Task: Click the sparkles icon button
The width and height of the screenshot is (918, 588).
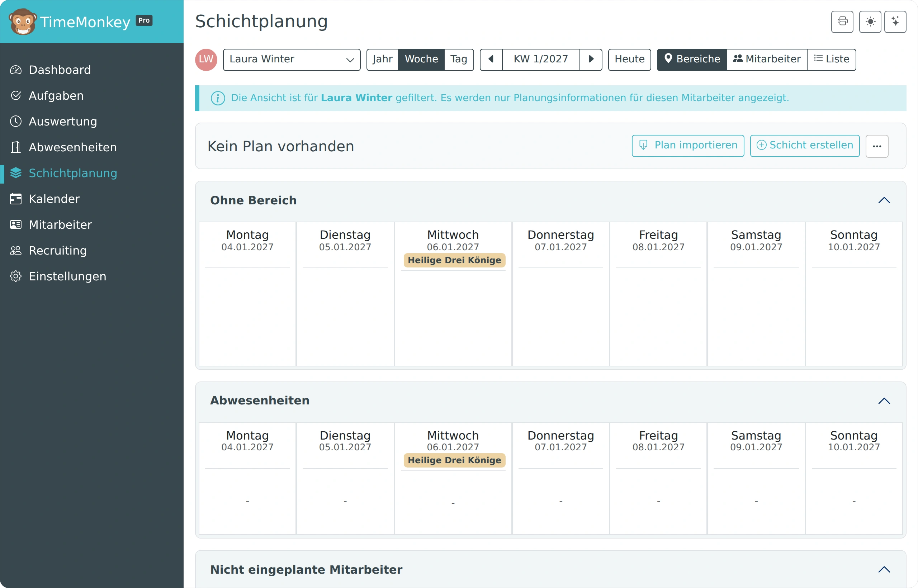Action: 895,22
